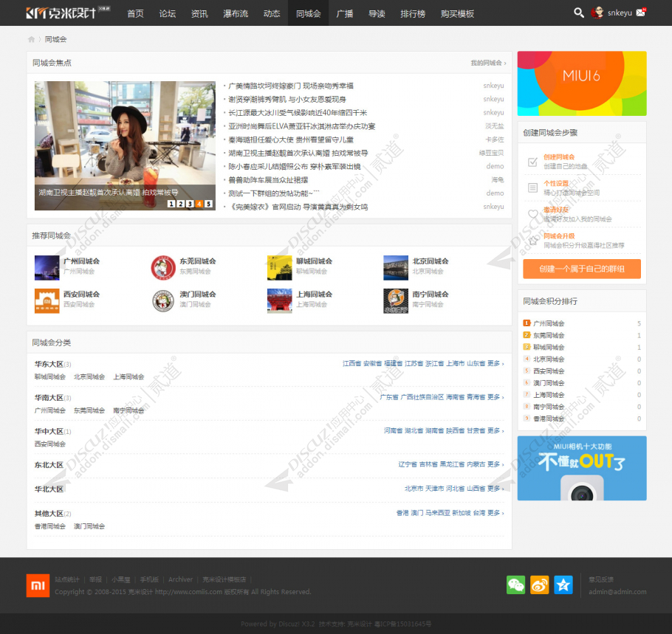
Task: Click the heart icon beside 邀请好友 step
Action: pyautogui.click(x=532, y=214)
